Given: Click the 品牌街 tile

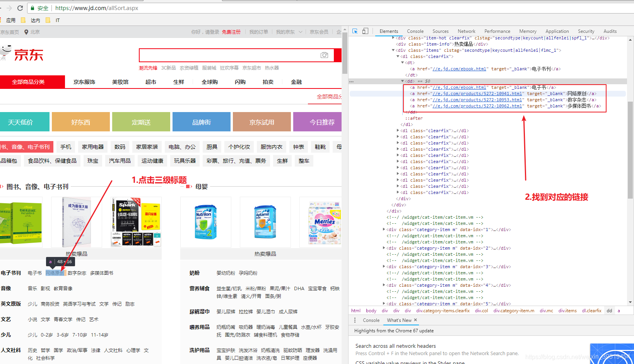Looking at the screenshot, I should (x=202, y=122).
